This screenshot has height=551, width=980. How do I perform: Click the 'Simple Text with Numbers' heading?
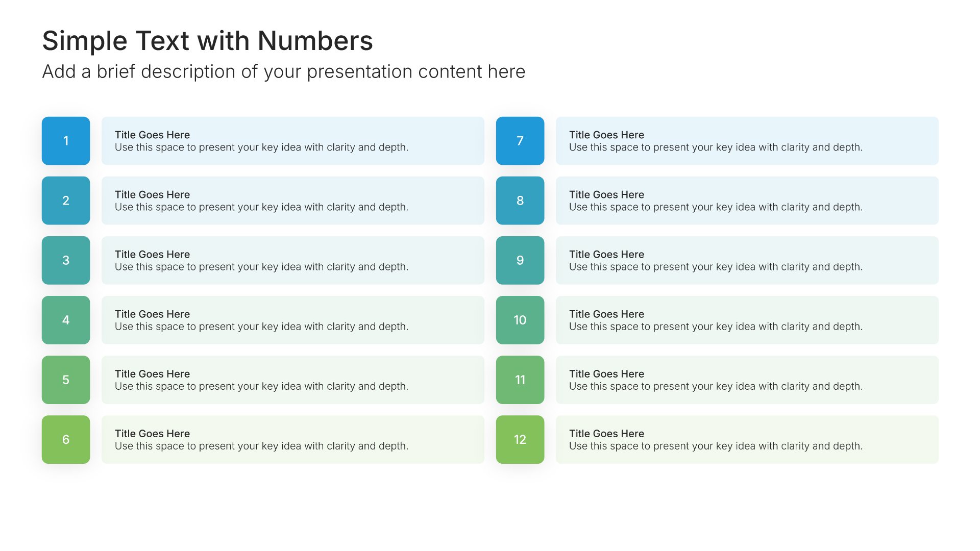[x=207, y=41]
